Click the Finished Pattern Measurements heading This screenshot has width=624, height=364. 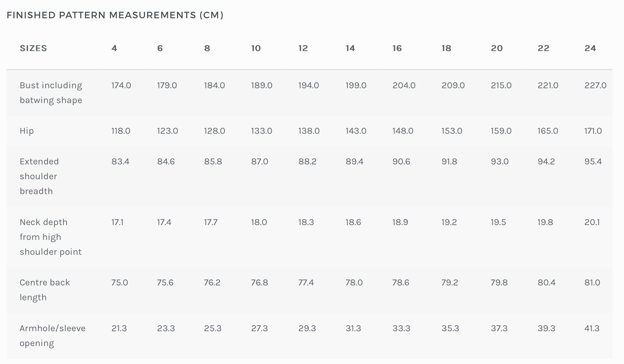[115, 15]
